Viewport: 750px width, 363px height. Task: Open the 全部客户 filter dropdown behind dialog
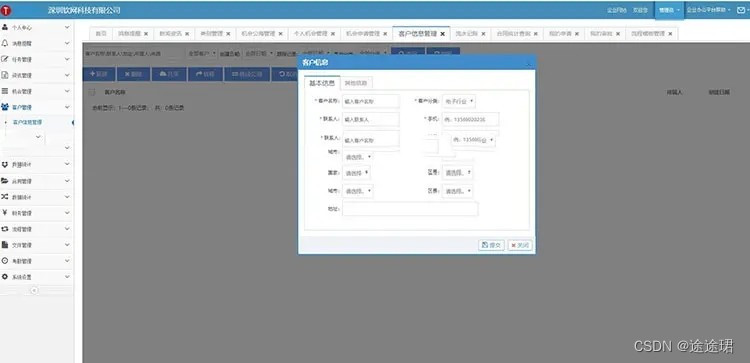tap(201, 54)
